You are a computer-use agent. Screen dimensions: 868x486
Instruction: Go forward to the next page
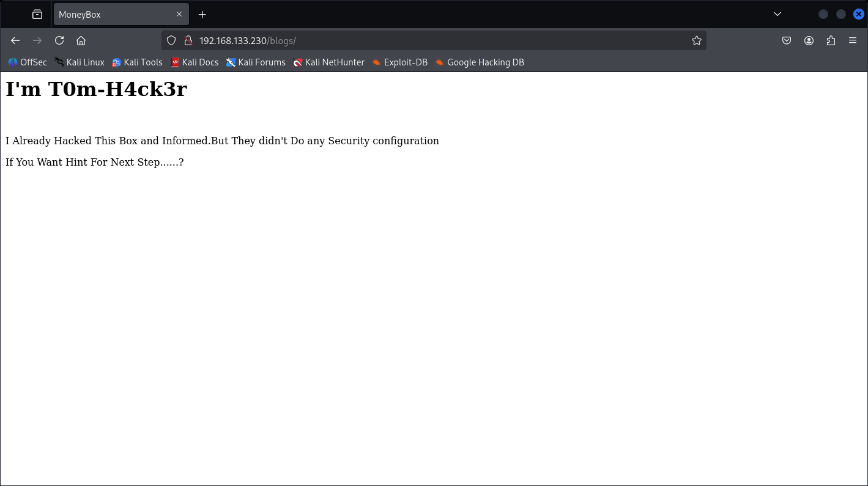(37, 40)
